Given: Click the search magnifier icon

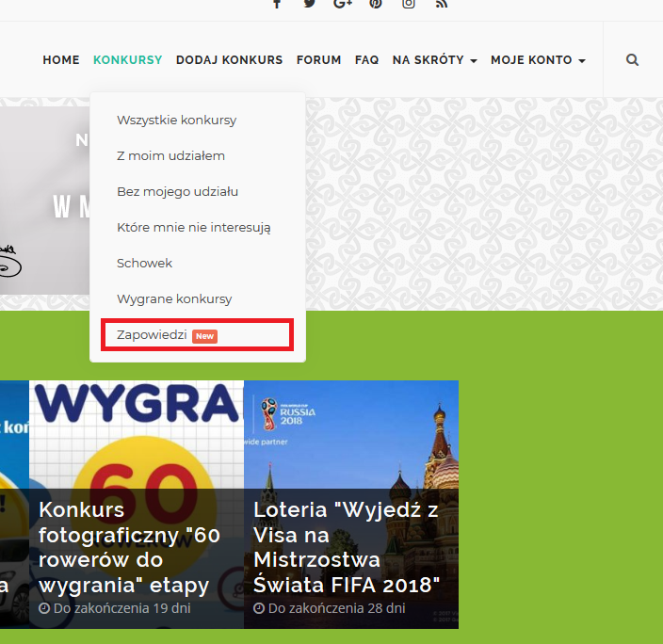Looking at the screenshot, I should (632, 59).
